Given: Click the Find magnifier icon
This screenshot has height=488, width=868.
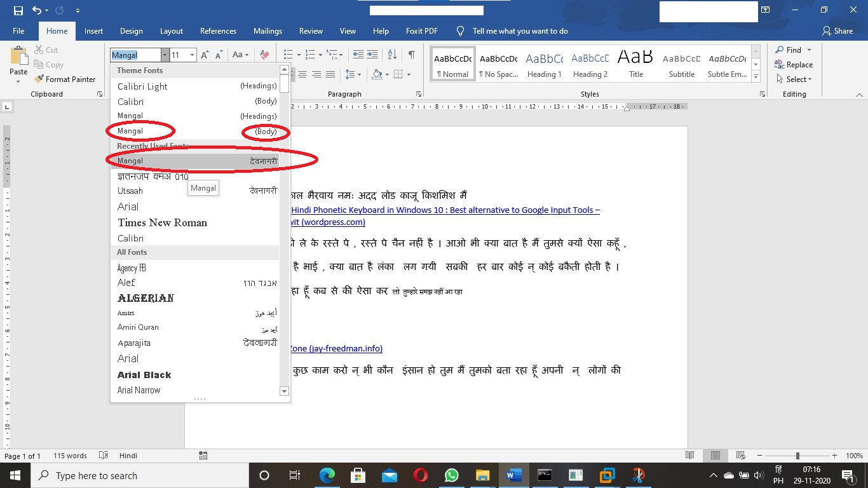Looking at the screenshot, I should (x=779, y=50).
